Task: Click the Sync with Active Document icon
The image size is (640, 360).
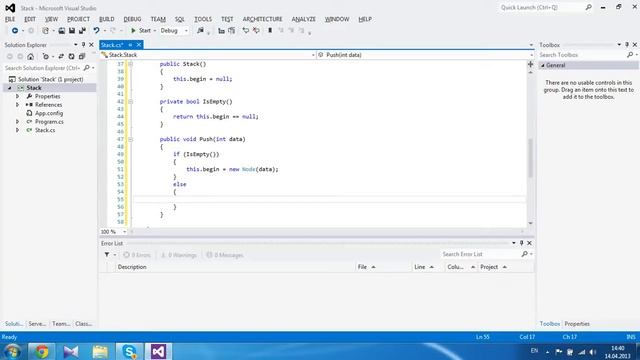Action: (x=61, y=56)
